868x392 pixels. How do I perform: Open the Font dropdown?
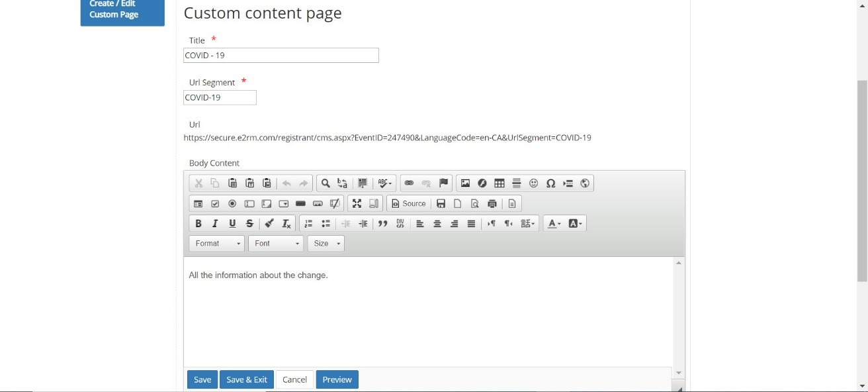coord(276,244)
